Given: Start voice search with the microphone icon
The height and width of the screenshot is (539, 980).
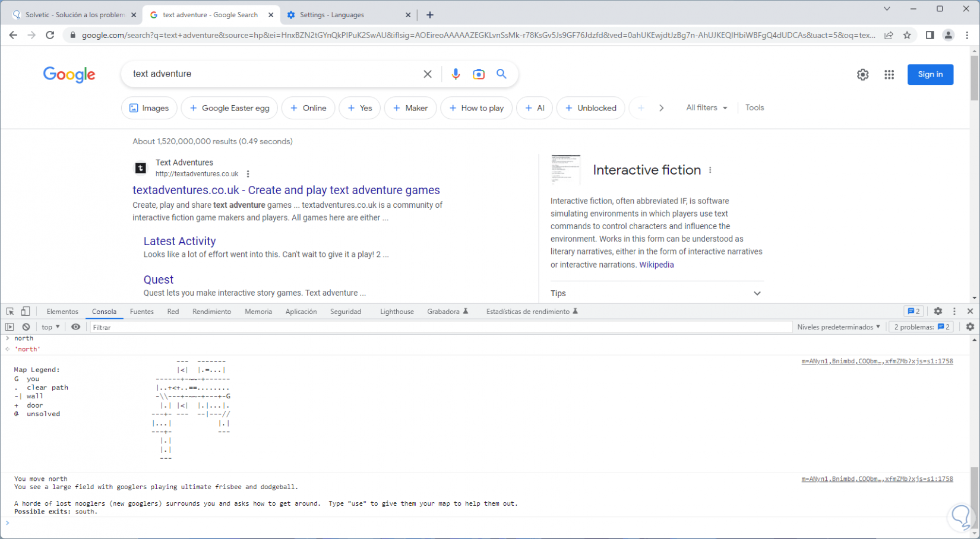Looking at the screenshot, I should pos(456,74).
